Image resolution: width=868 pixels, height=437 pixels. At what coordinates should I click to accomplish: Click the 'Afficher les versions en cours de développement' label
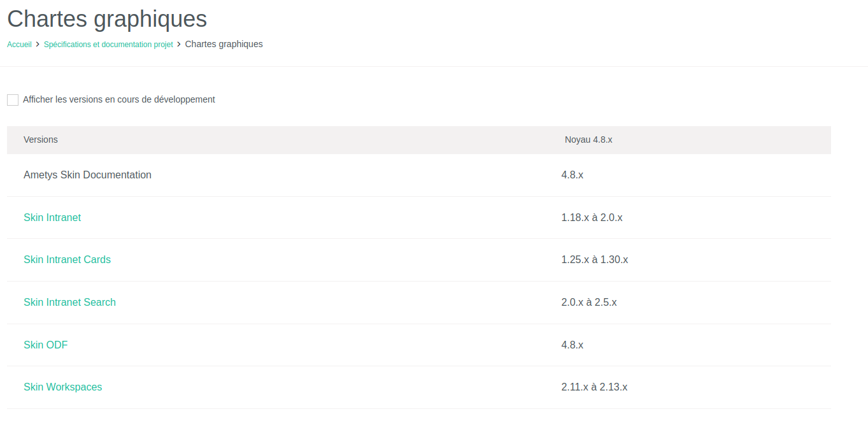tap(119, 99)
